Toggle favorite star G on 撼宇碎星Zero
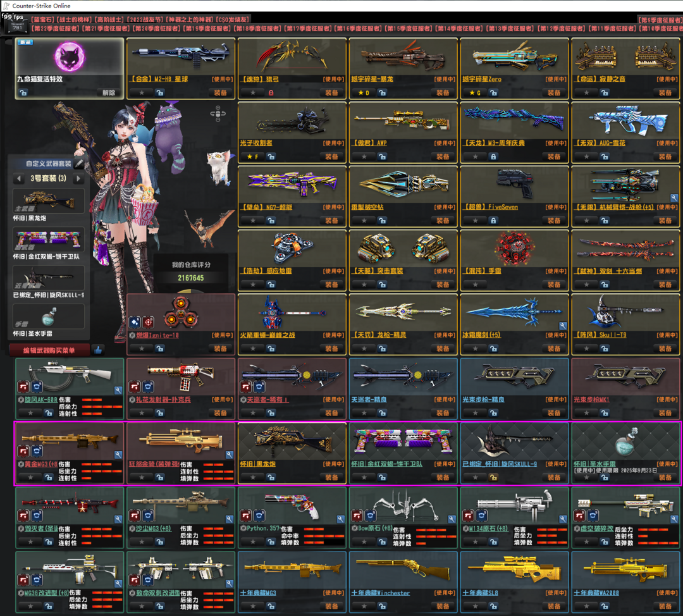This screenshot has width=683, height=616. (475, 93)
